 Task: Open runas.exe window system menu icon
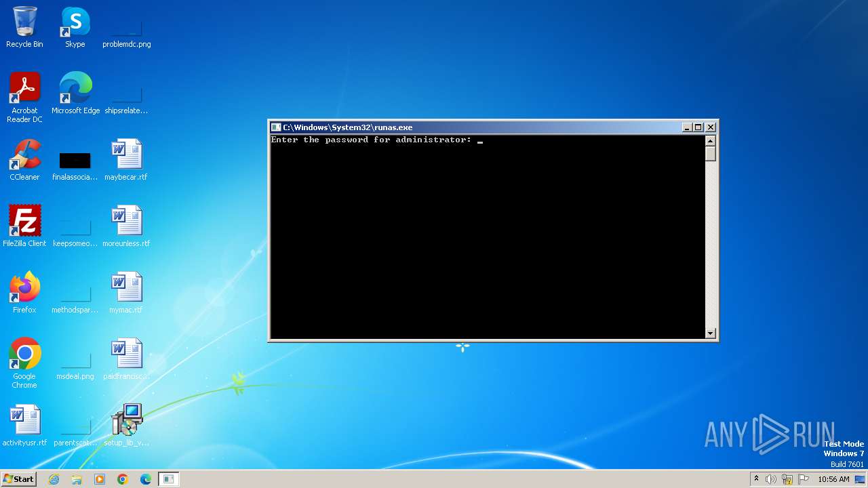[276, 127]
